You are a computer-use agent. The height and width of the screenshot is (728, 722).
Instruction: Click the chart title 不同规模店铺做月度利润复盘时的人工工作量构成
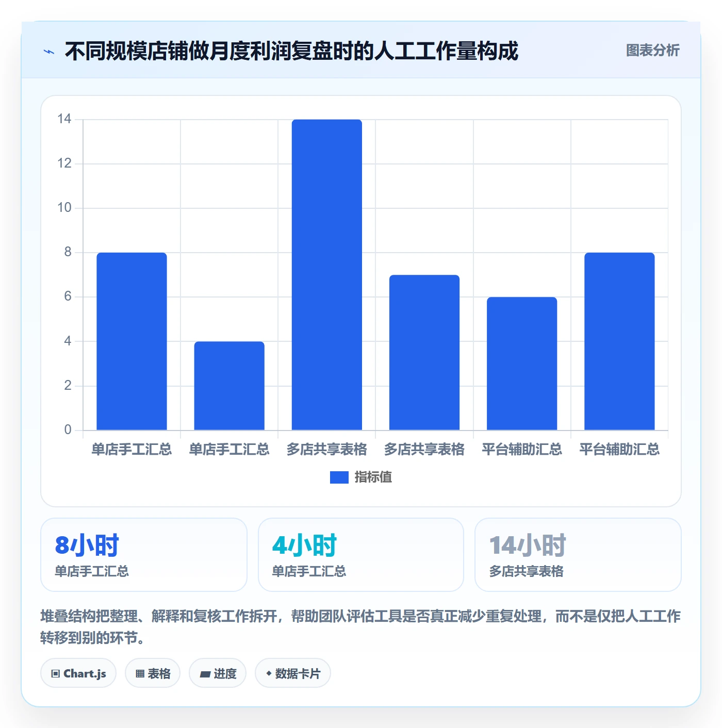[x=291, y=51]
